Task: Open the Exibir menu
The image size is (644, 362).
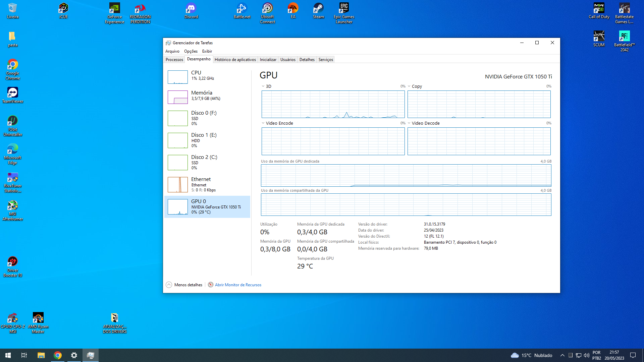Action: (207, 51)
